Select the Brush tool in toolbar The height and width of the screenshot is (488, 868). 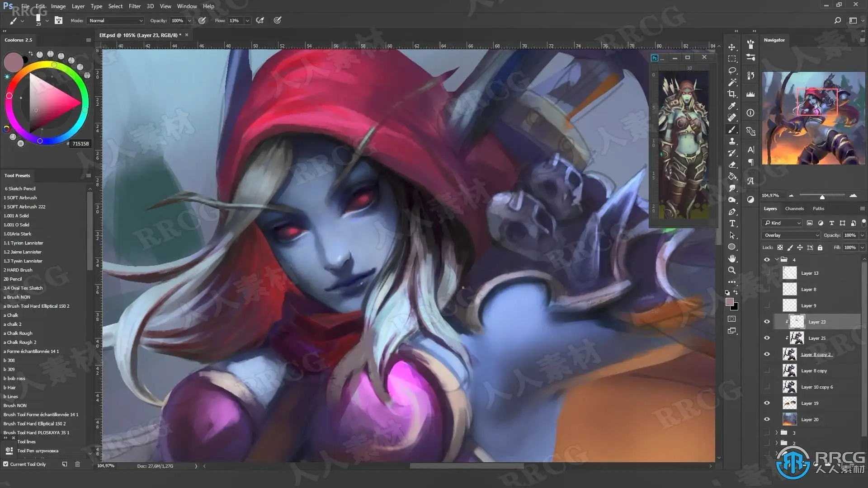click(x=732, y=129)
